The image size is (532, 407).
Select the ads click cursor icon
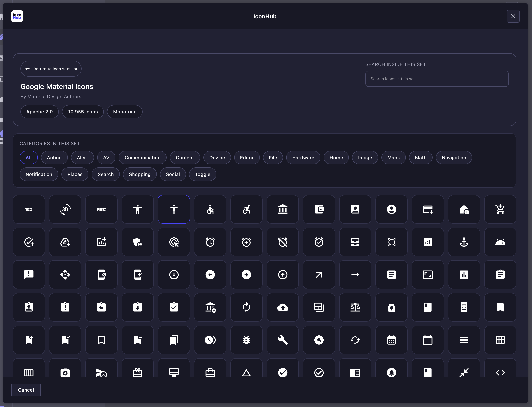[x=174, y=242]
